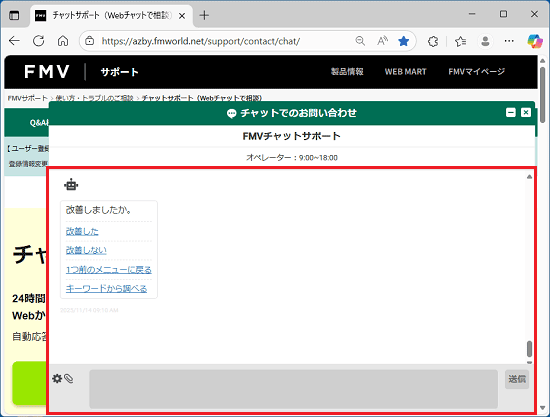The width and height of the screenshot is (550, 417).
Task: Open the browser profile avatar
Action: (x=485, y=41)
